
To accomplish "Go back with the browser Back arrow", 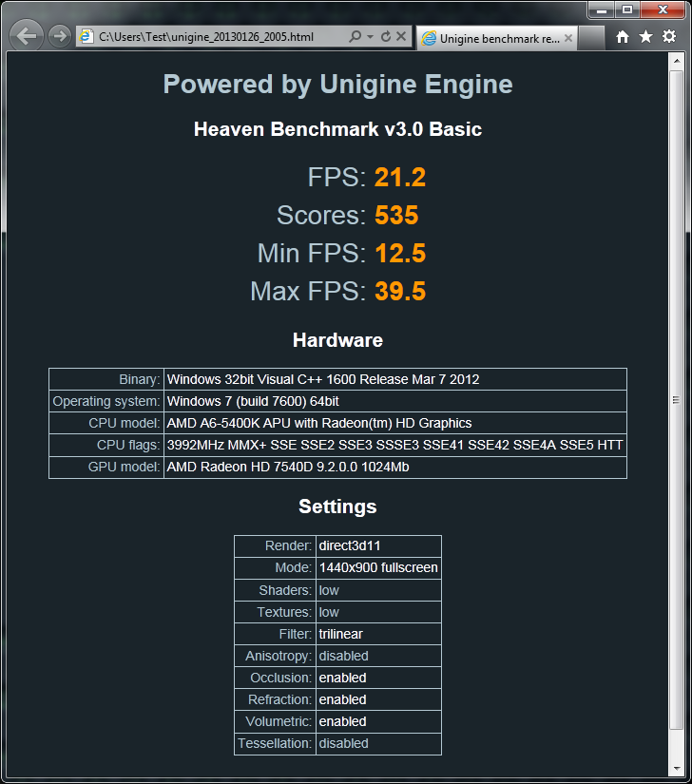I will click(26, 36).
